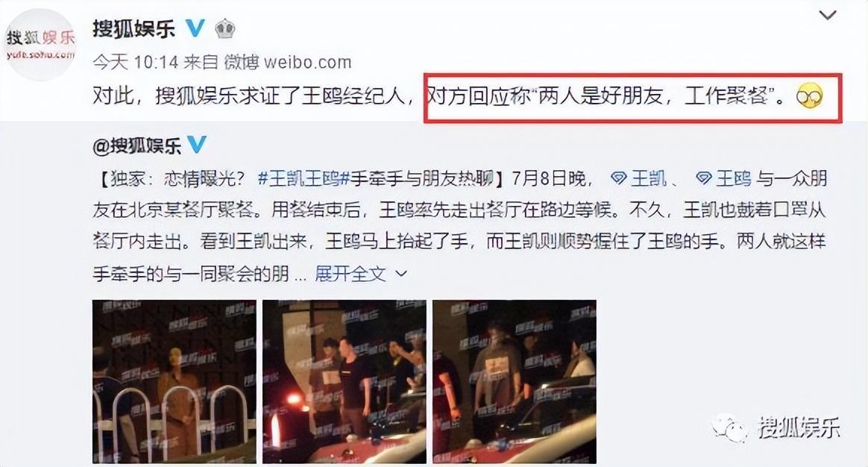868x467 pixels.
Task: Click the small arrow after 展开全文
Action: tap(401, 274)
